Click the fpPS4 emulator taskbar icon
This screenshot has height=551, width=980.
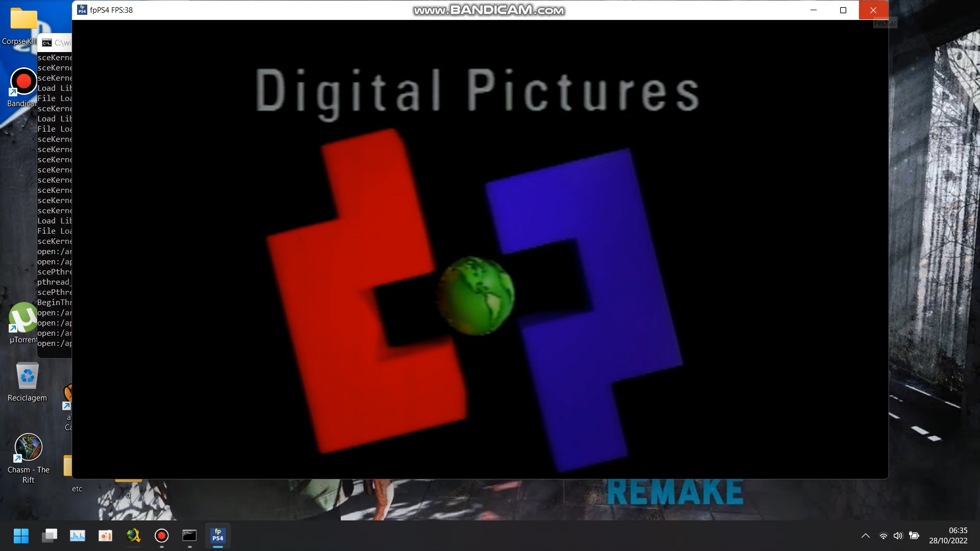[x=218, y=536]
